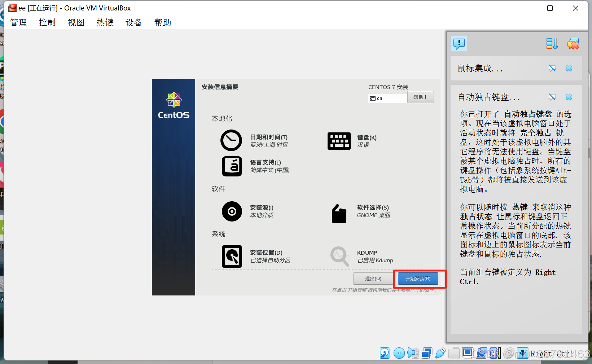The height and width of the screenshot is (364, 592).
Task: Click optical drive status icon
Action: 399,353
